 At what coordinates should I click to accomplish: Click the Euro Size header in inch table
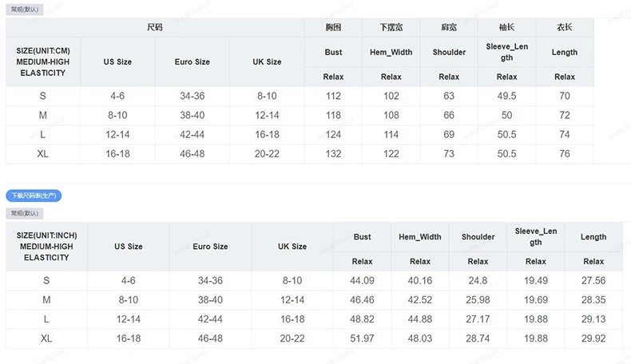(x=210, y=247)
